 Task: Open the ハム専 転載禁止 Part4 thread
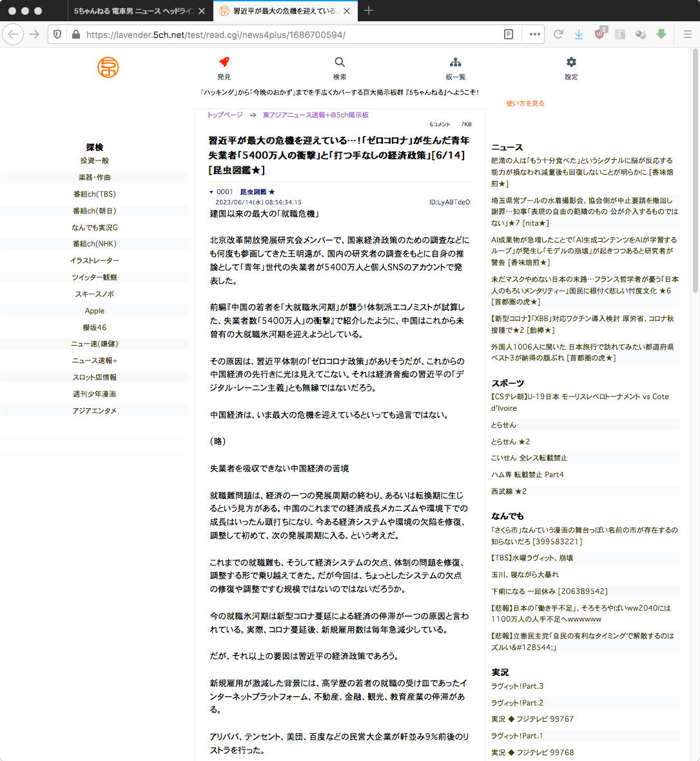[527, 475]
